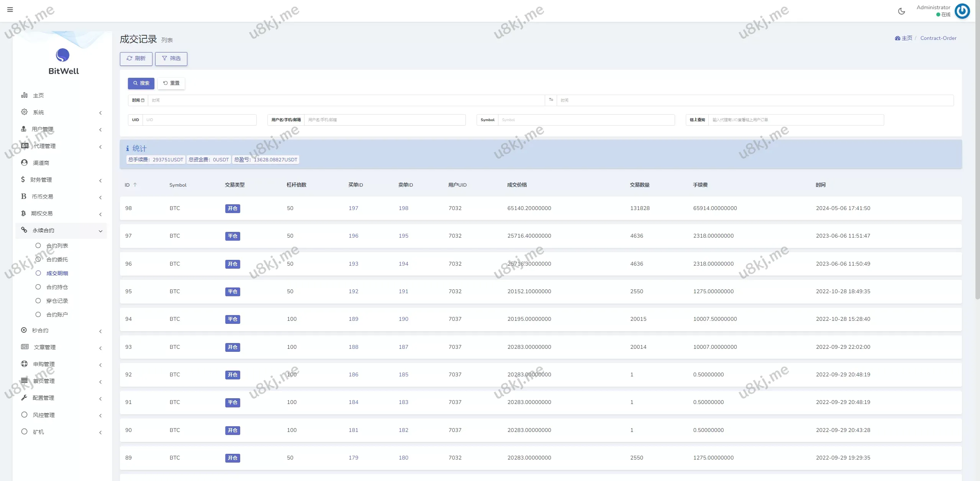Click the 主页 bar chart icon

coord(24,95)
